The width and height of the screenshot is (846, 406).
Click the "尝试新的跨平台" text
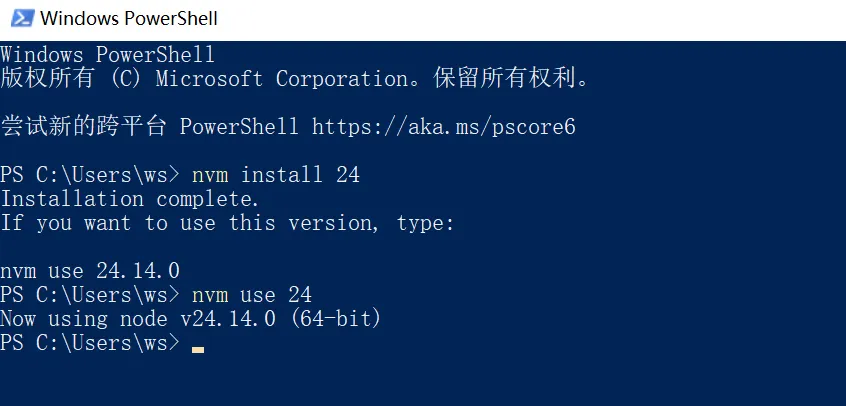point(83,127)
